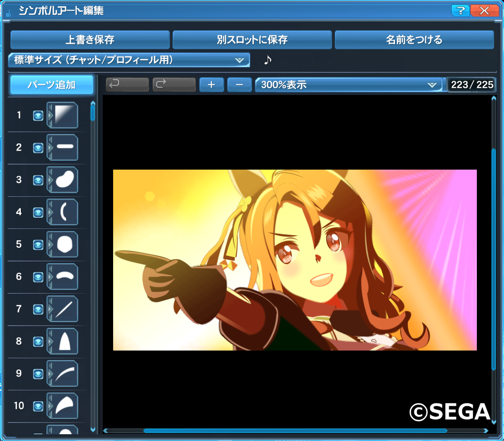Image resolution: width=504 pixels, height=441 pixels.
Task: Toggle visibility of layer 4
Action: pos(38,213)
